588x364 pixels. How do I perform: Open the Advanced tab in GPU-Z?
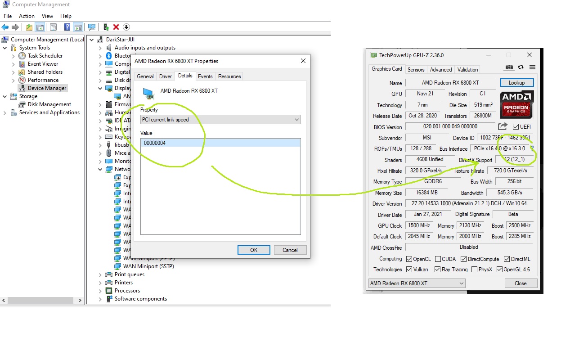[441, 70]
